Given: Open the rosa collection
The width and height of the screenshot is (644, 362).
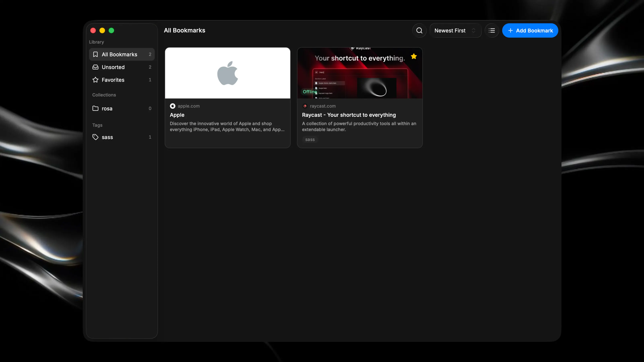Looking at the screenshot, I should pyautogui.click(x=122, y=108).
